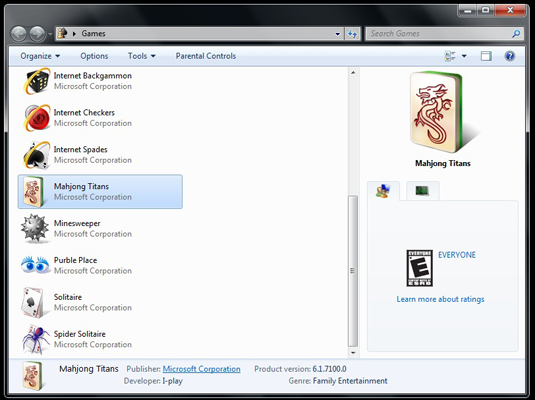Expand the view options dropdown arrow
Image resolution: width=535 pixels, height=400 pixels.
coord(464,56)
